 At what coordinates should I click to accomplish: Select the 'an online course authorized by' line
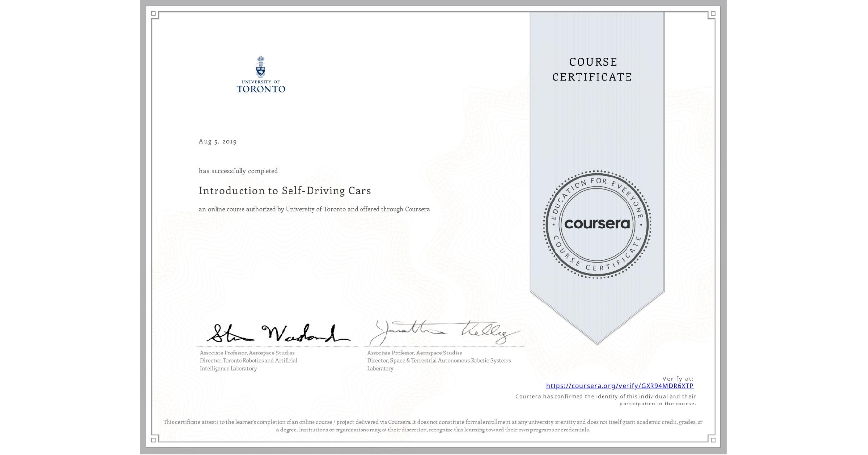point(314,209)
